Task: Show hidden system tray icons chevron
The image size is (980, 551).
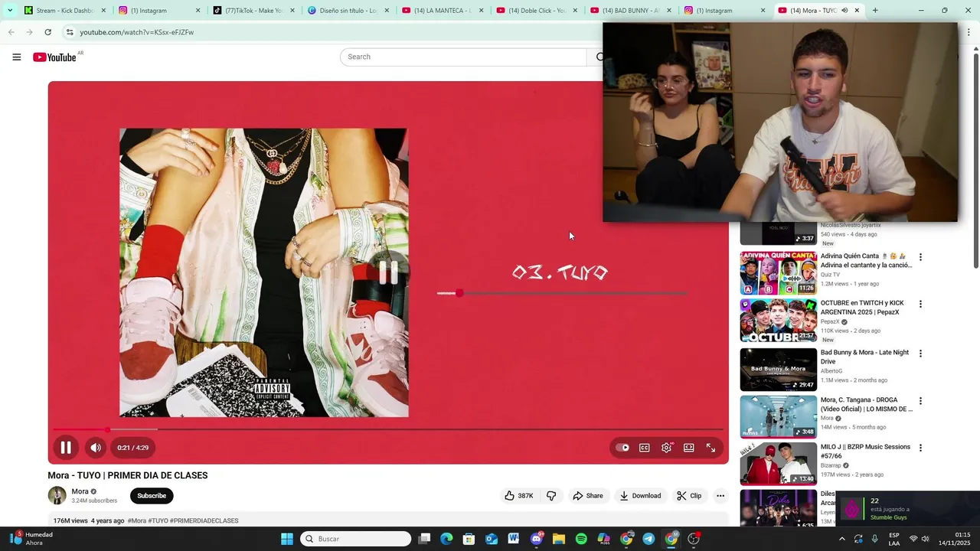Action: pos(842,539)
